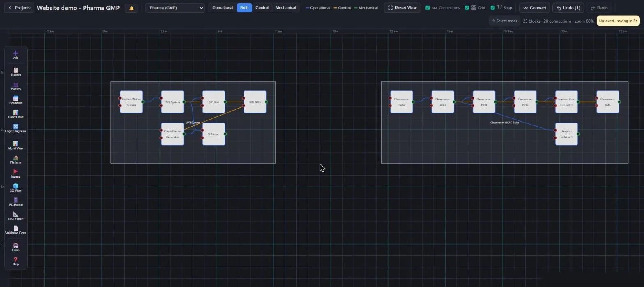Open the Schedule view
Screen dimensions: 644x287
(16, 100)
